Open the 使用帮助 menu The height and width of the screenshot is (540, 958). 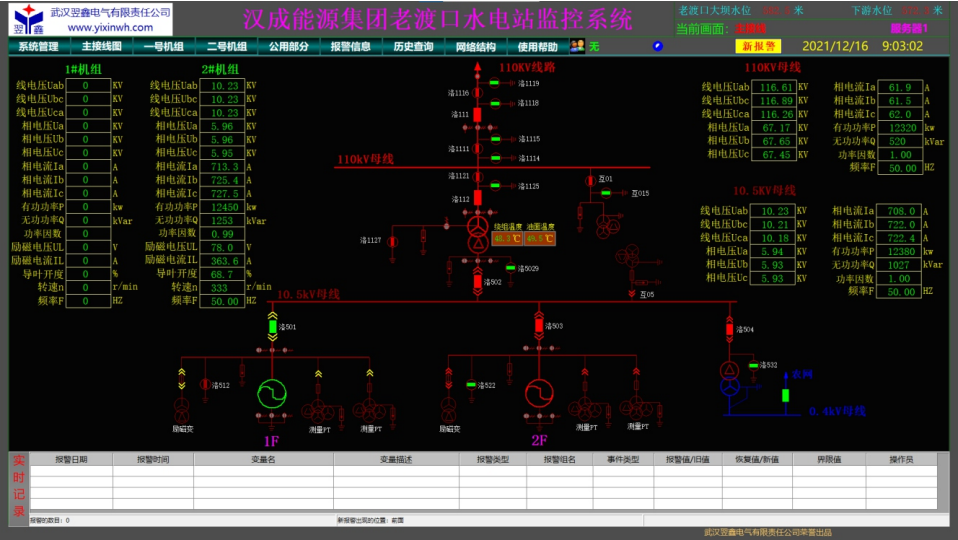(x=538, y=46)
